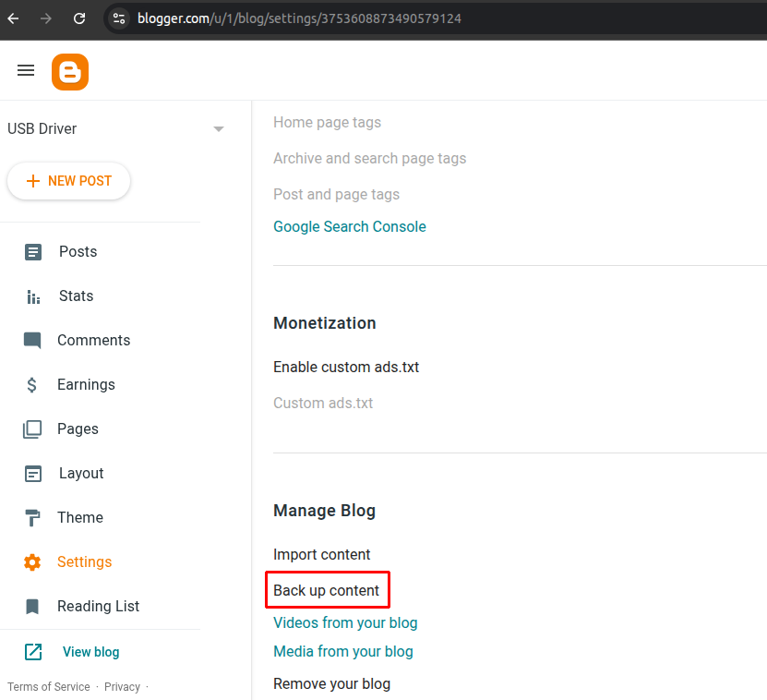Expand the USB Driver blog selector
Viewport: 767px width, 700px height.
pos(218,128)
